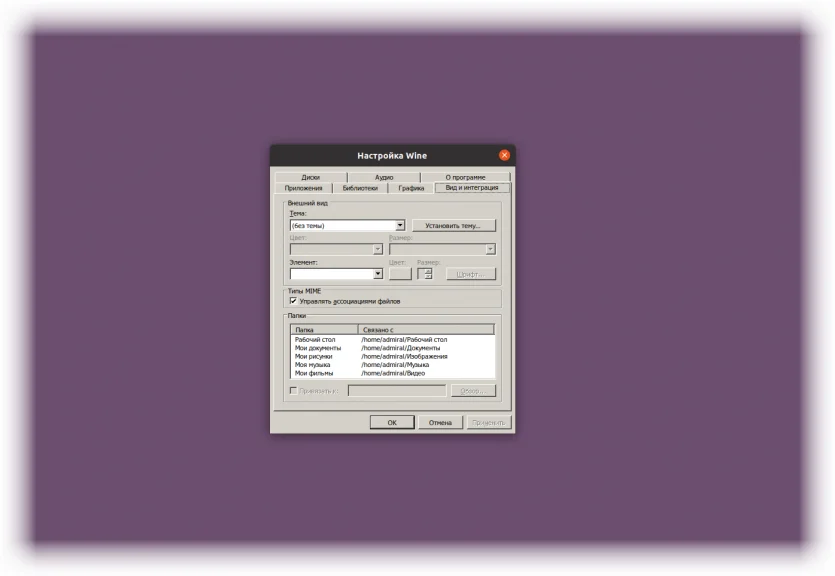The width and height of the screenshot is (835, 576).
Task: Click path /home/admiral/Музыка
Action: [395, 365]
